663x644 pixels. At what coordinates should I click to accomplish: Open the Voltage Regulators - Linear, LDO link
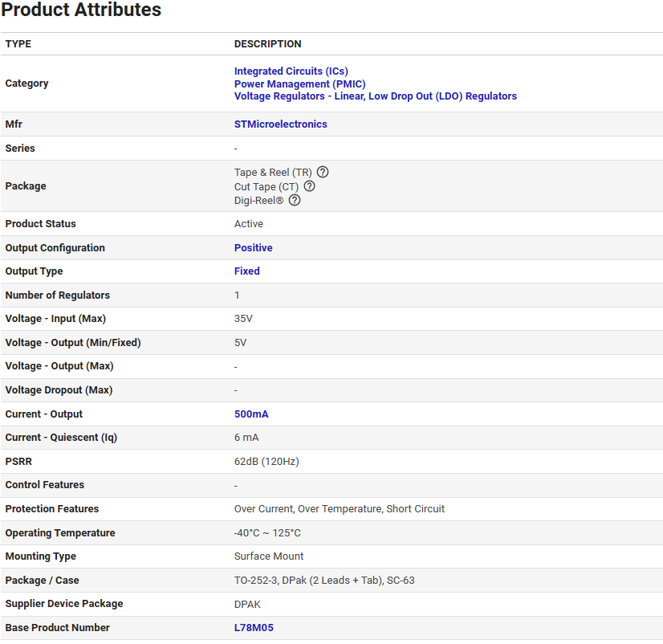pos(375,96)
